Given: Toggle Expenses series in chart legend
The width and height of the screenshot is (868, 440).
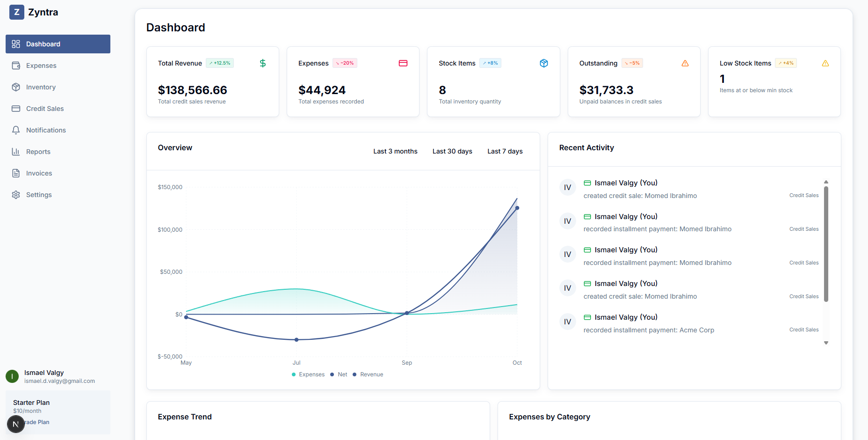Looking at the screenshot, I should click(x=308, y=374).
